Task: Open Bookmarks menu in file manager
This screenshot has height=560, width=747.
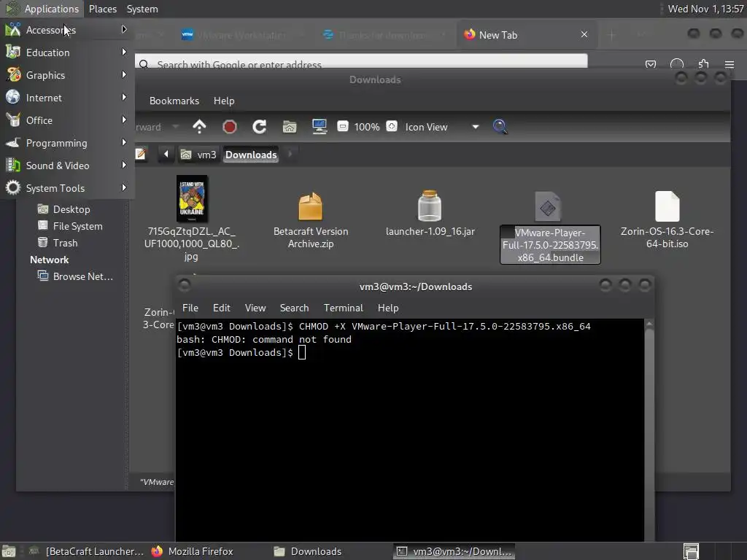Action: pyautogui.click(x=174, y=101)
